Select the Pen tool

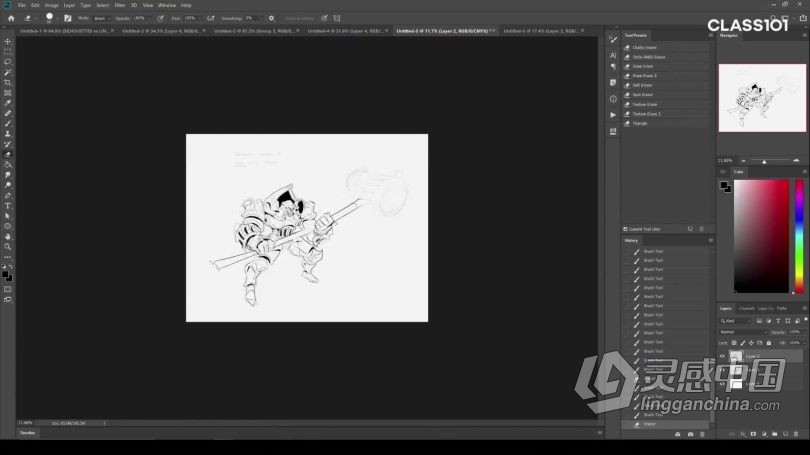tap(7, 196)
